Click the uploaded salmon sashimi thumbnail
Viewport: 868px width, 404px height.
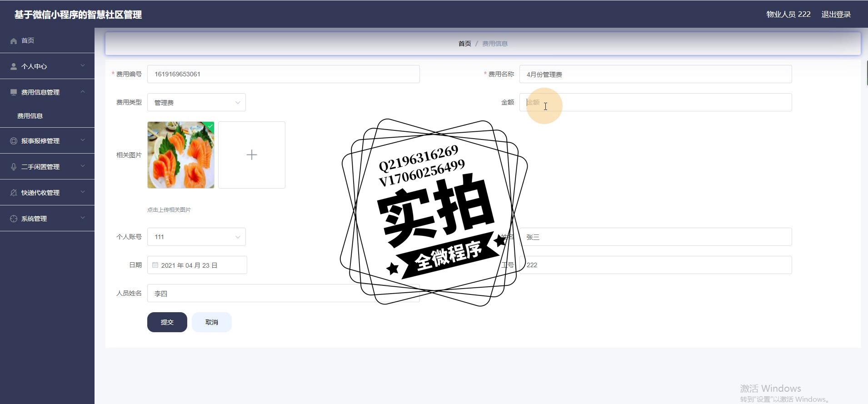coord(181,155)
